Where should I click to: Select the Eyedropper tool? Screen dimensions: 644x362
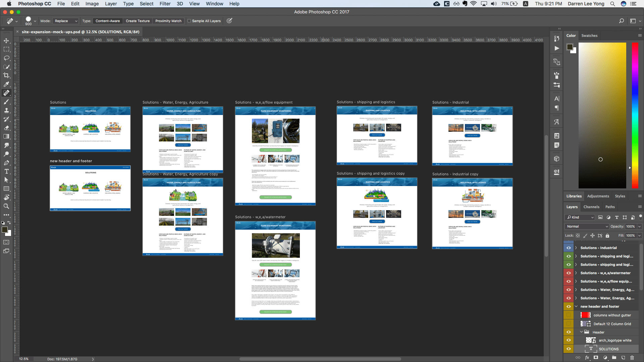[x=6, y=84]
